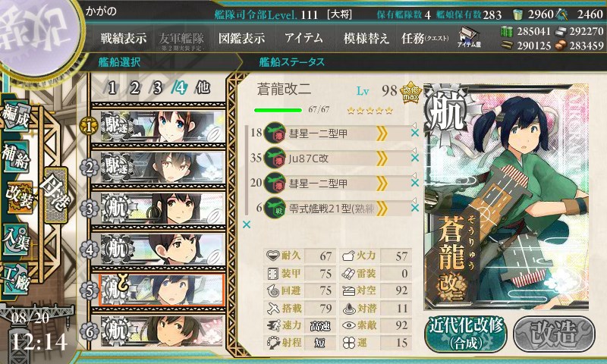Open the 入渠 (docking) side icon
This screenshot has width=607, height=364.
(x=16, y=239)
